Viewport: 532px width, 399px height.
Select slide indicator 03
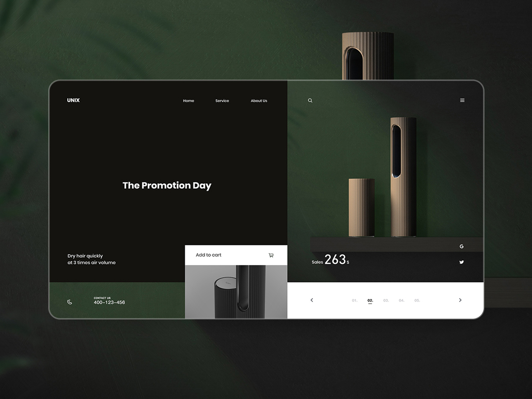[x=386, y=300]
